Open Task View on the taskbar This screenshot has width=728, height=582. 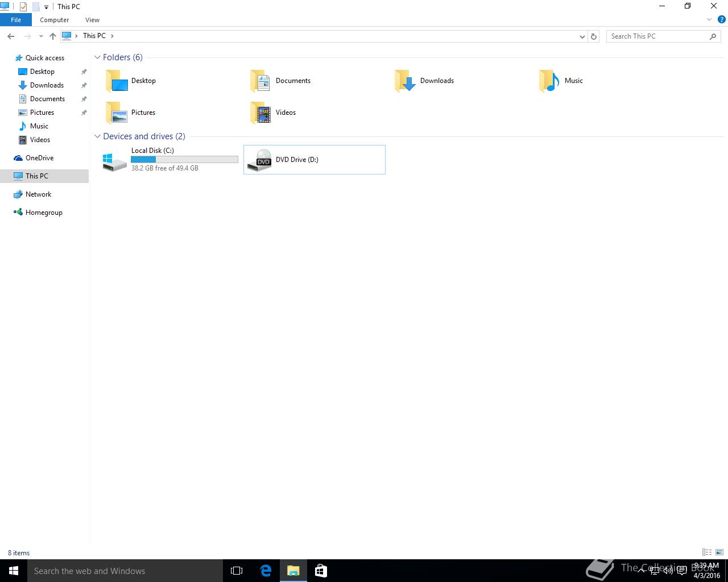[x=237, y=571]
